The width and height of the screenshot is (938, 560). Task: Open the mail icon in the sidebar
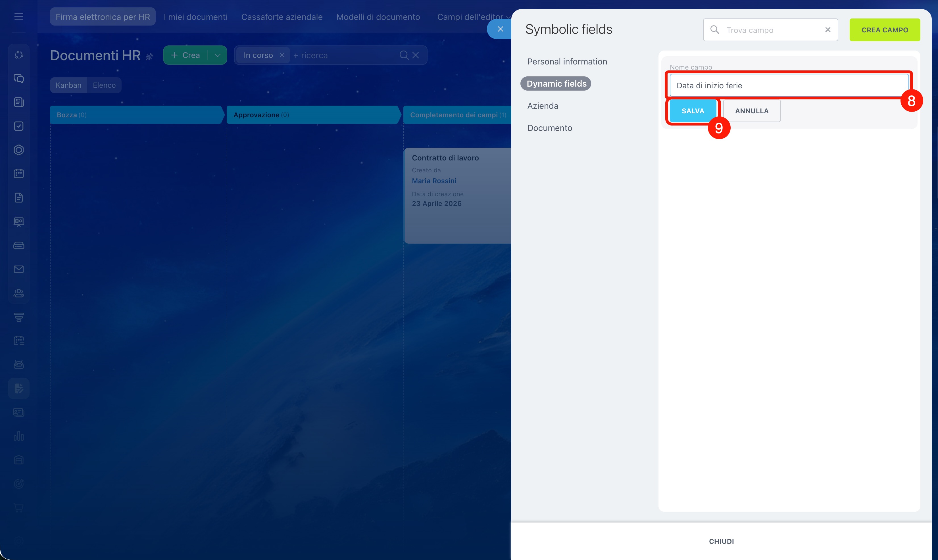pos(18,269)
